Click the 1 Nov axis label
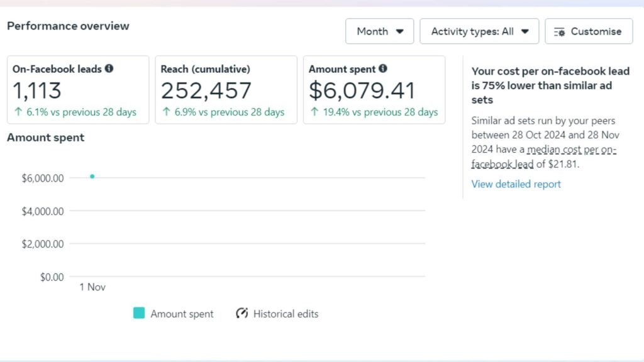 92,287
